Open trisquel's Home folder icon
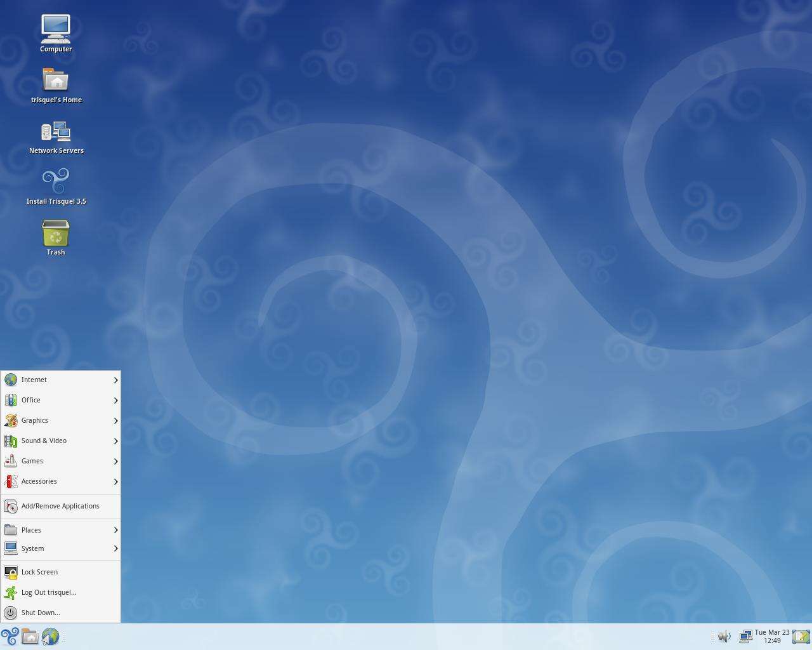The height and width of the screenshot is (650, 812). pos(56,85)
